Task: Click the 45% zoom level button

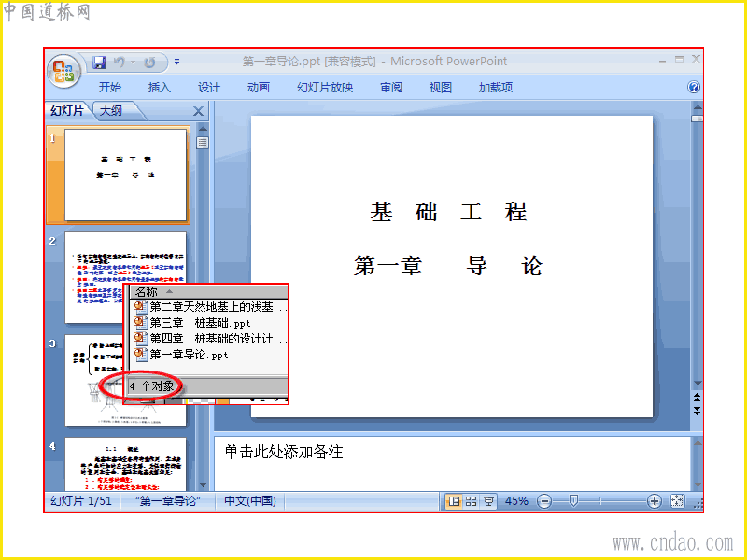Action: point(516,501)
